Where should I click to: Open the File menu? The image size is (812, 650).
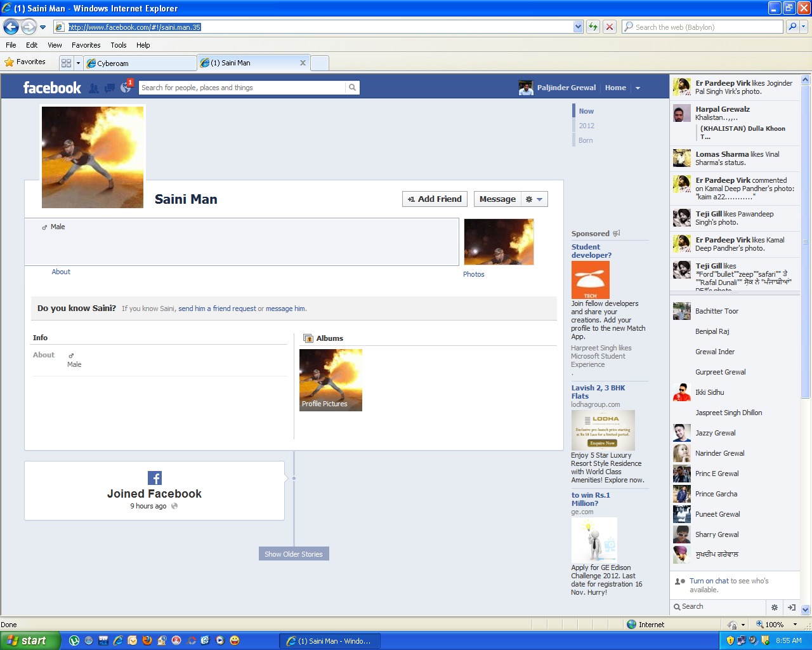pos(11,45)
